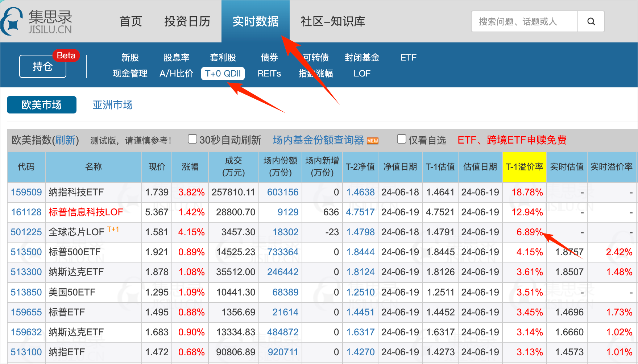Viewport: 638px width, 364px height.
Task: Enable 30秒自动刷新 checkbox
Action: pos(192,139)
